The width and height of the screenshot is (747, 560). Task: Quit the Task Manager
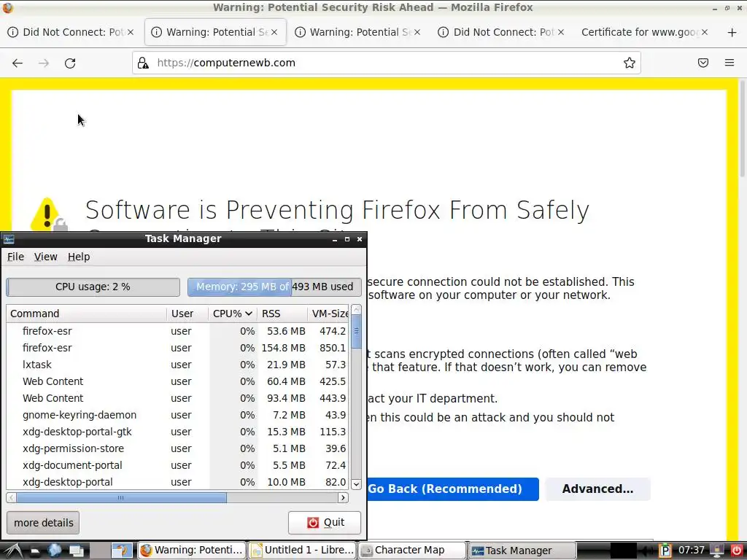click(325, 522)
